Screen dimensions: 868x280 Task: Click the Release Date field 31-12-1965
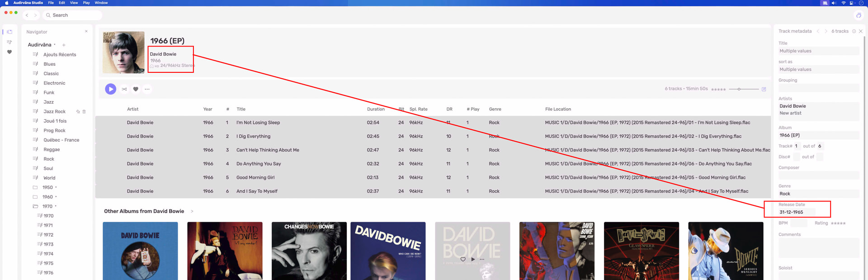[x=797, y=212]
